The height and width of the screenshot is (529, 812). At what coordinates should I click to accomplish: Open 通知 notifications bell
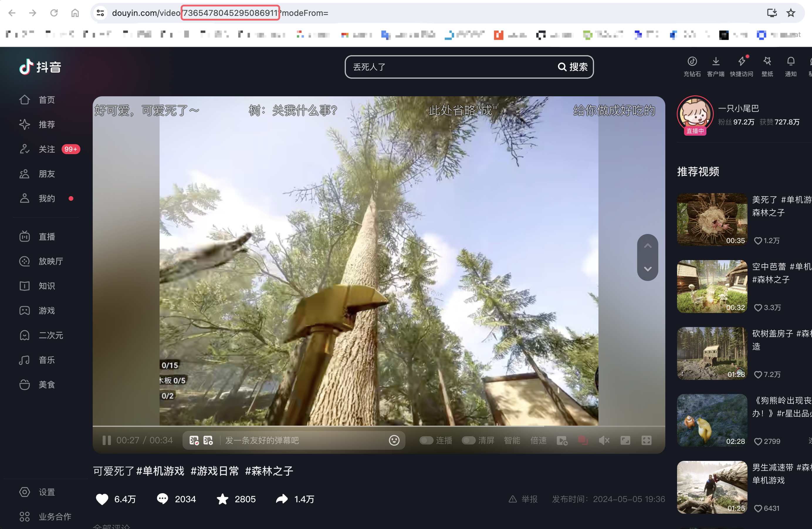(x=791, y=67)
